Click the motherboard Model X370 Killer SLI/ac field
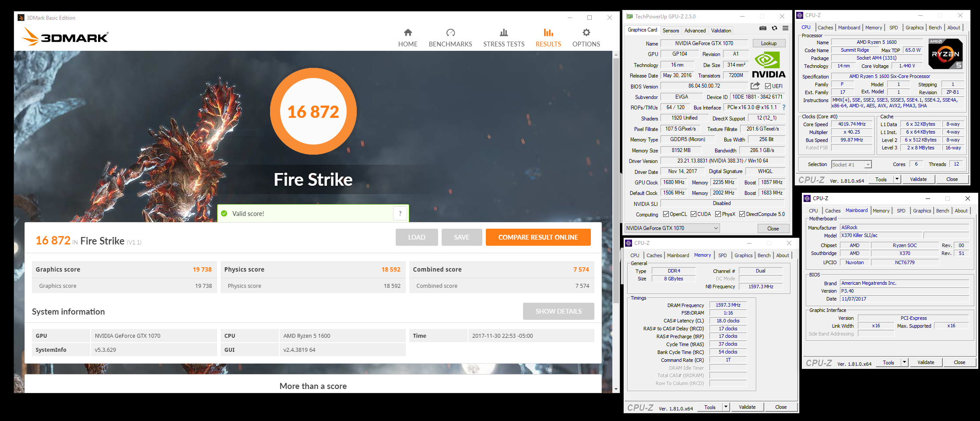Image resolution: width=980 pixels, height=421 pixels. pyautogui.click(x=881, y=235)
